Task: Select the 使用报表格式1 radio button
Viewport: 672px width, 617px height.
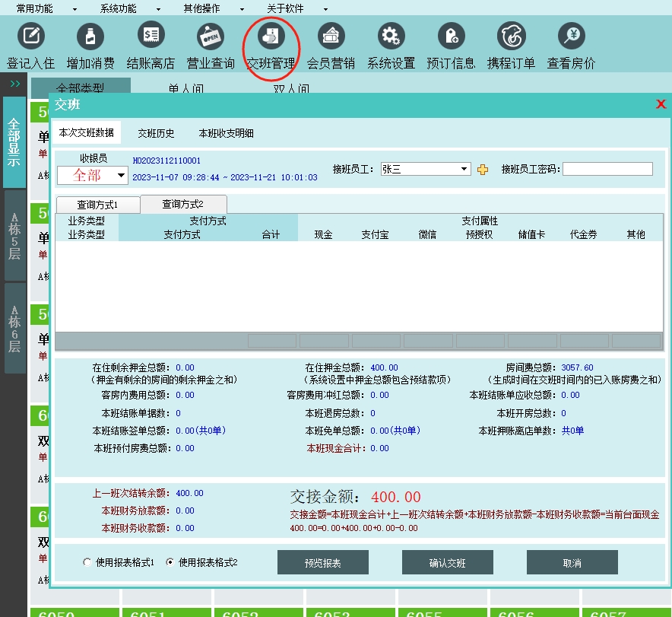Action: [87, 562]
